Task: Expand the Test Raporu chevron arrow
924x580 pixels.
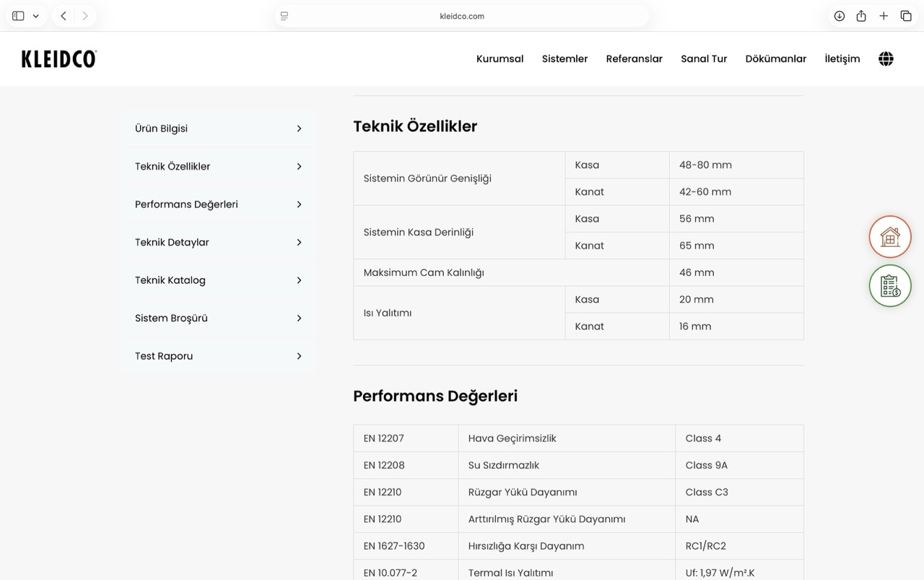Action: (x=299, y=356)
